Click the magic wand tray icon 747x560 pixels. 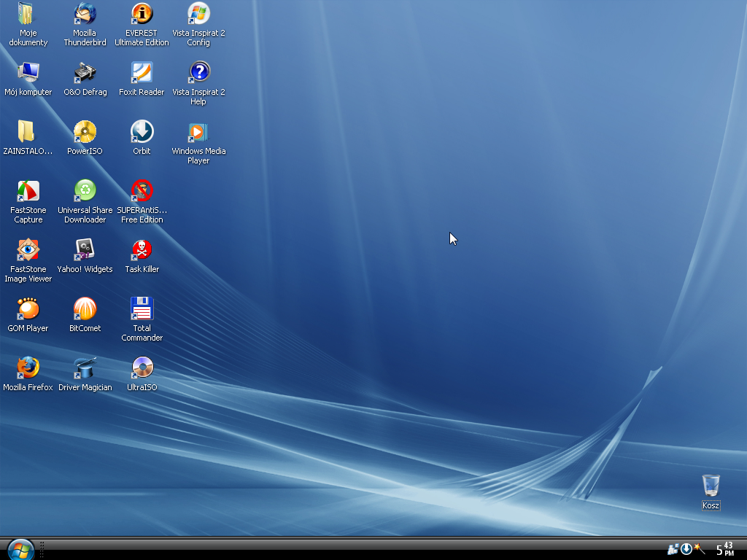699,548
